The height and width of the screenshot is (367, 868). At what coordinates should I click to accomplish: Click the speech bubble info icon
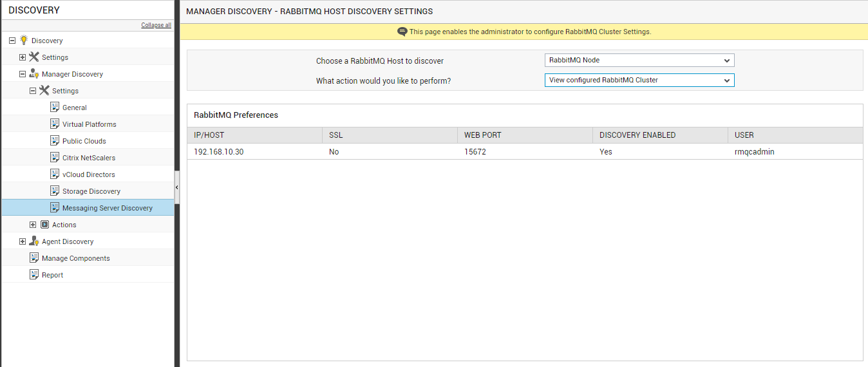coord(402,32)
